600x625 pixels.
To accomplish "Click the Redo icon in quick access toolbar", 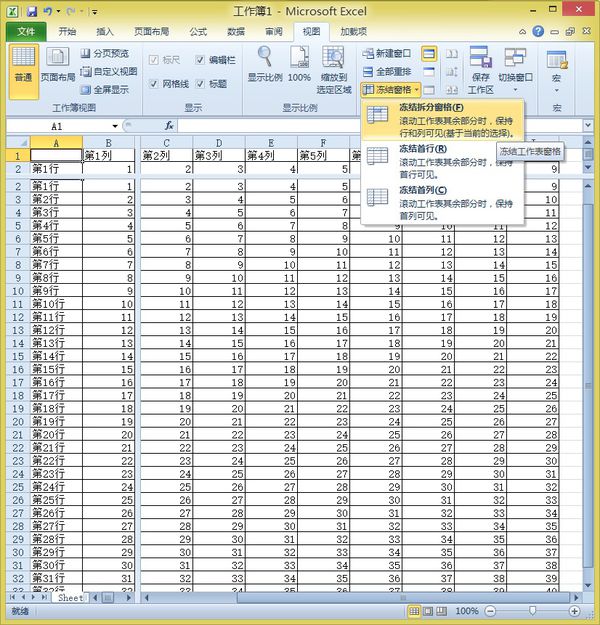I will (x=71, y=11).
